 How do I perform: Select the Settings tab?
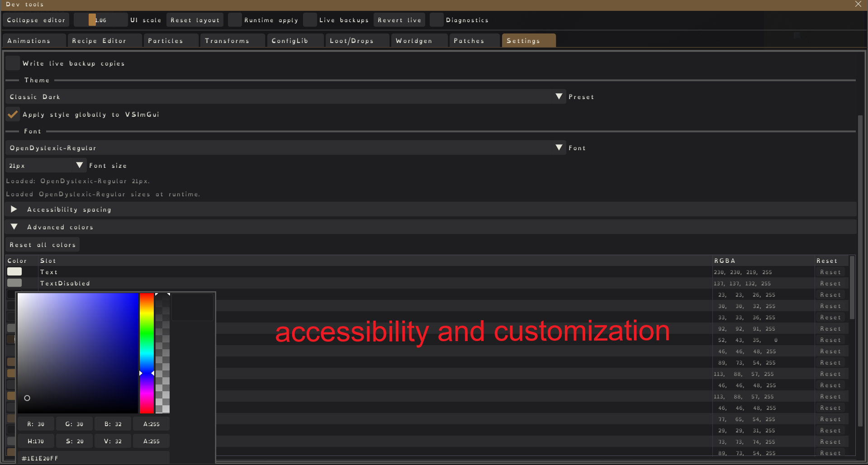click(528, 40)
